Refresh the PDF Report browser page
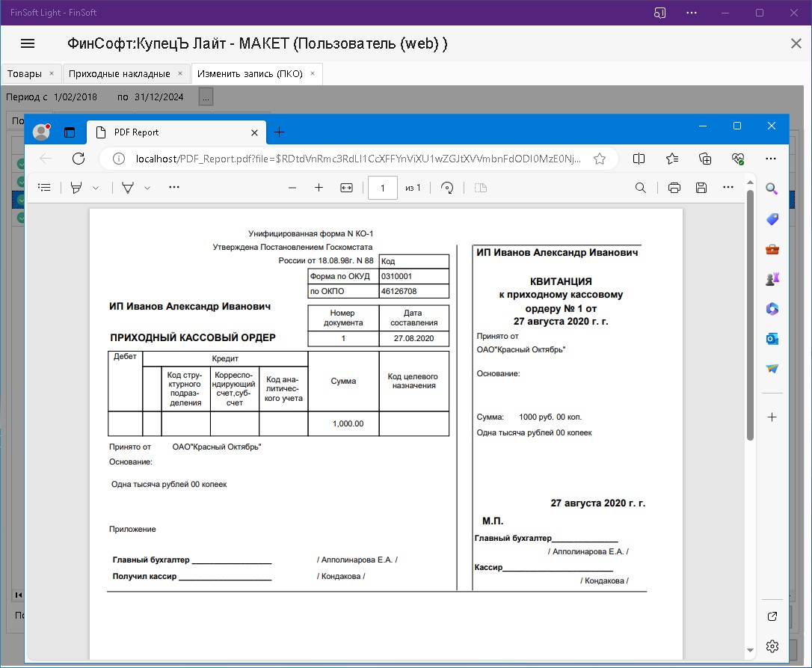The image size is (812, 668). point(79,159)
